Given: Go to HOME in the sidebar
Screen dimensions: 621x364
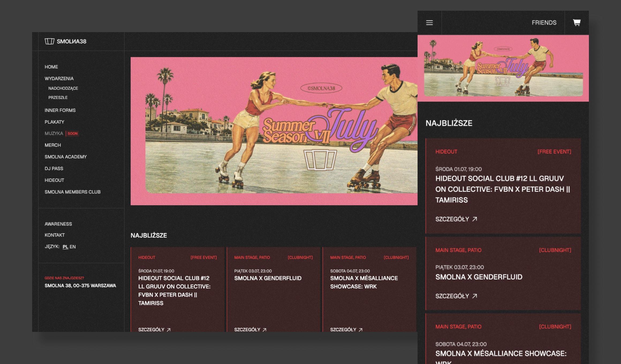Looking at the screenshot, I should coord(51,67).
